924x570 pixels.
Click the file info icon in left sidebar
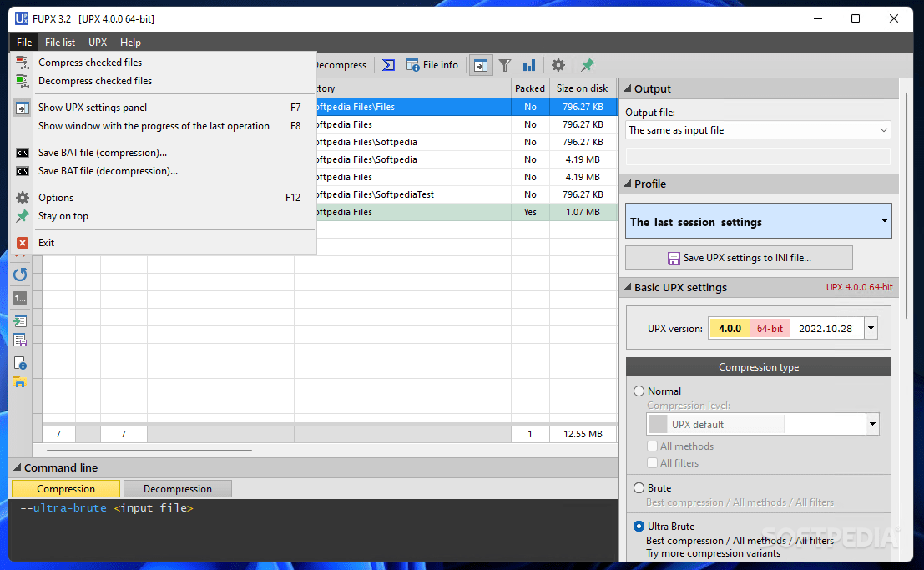(x=20, y=362)
